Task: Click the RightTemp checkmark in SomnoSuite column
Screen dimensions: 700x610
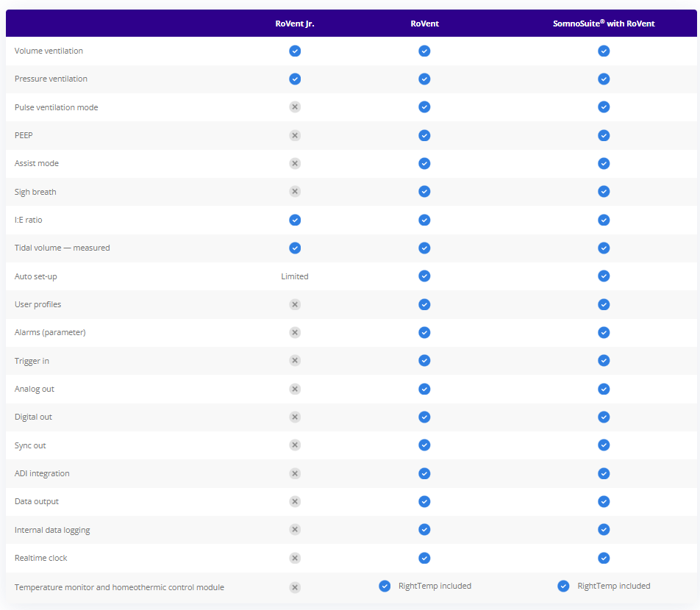Action: tap(563, 586)
